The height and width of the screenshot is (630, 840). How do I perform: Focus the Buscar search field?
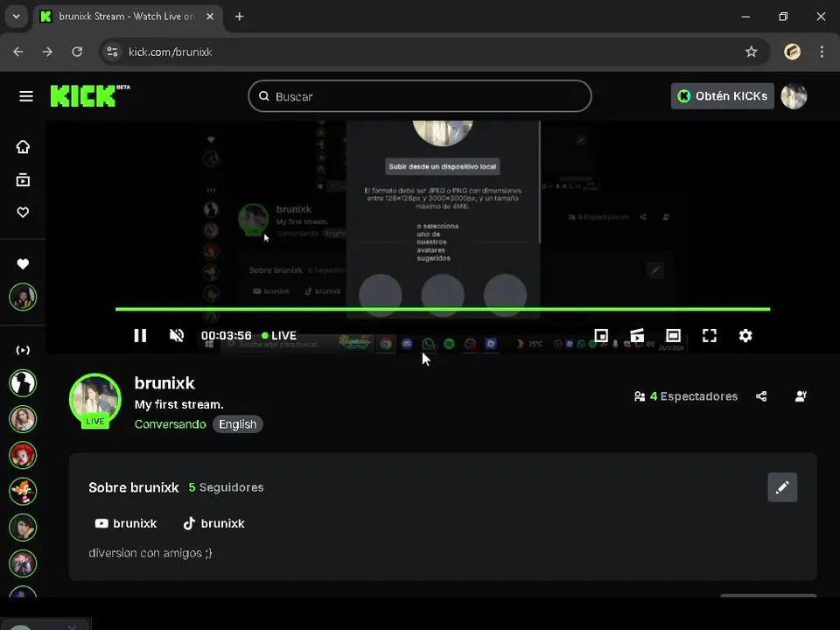pyautogui.click(x=420, y=96)
